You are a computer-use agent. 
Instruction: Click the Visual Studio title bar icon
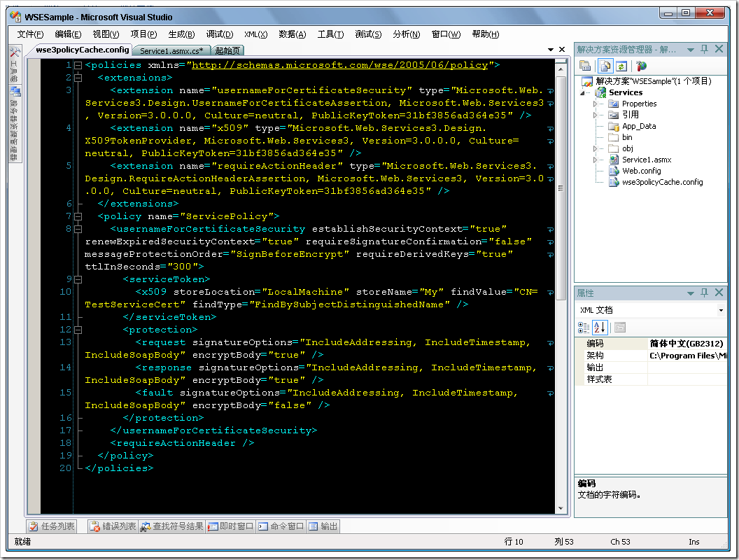(15, 17)
